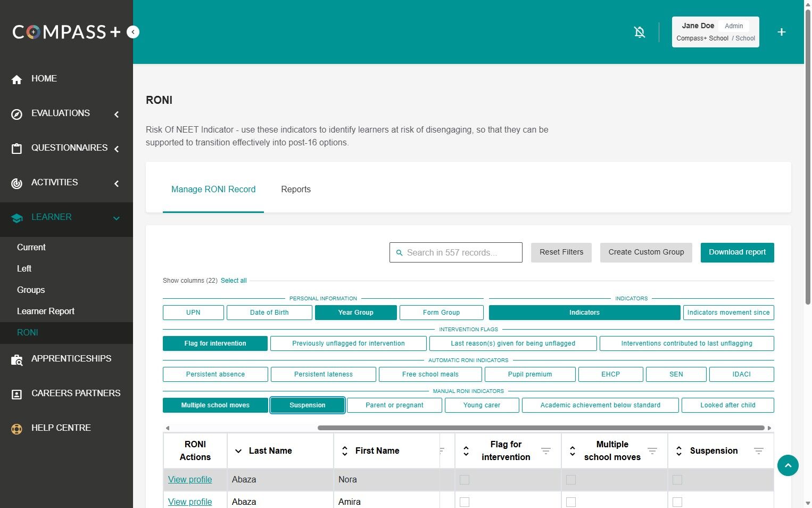Open the Questionnaires section icon
Screen dimensions: 812x508
16,148
